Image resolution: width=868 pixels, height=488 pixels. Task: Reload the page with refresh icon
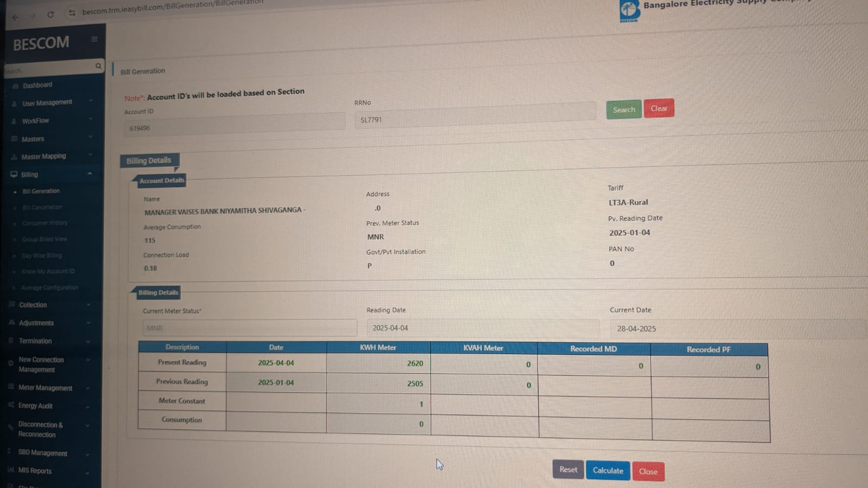pyautogui.click(x=50, y=15)
